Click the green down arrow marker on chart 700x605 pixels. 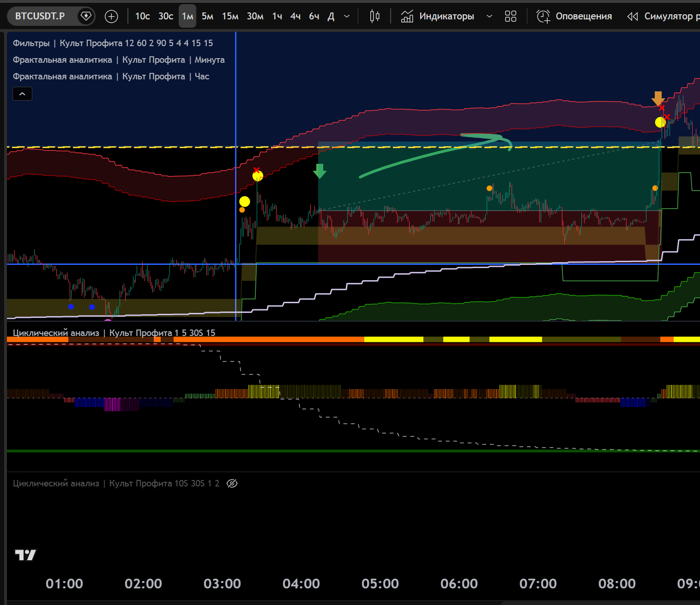pos(320,171)
